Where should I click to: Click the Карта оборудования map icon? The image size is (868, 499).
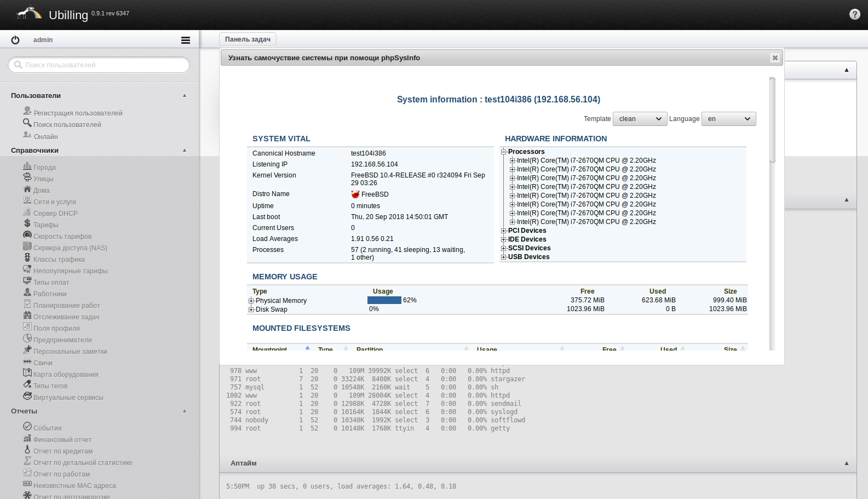(x=27, y=372)
